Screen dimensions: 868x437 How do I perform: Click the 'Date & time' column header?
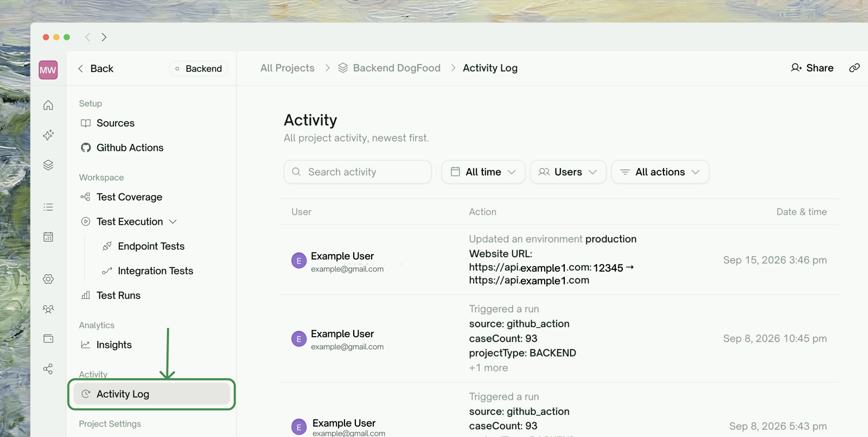pyautogui.click(x=802, y=212)
